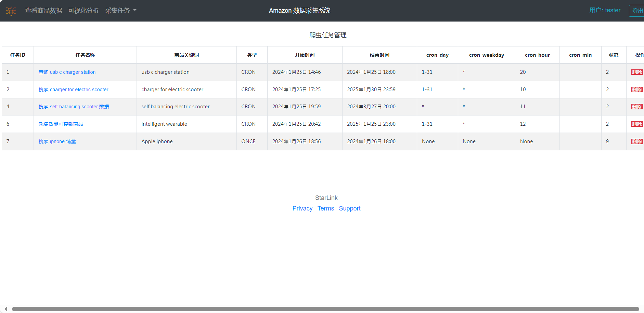This screenshot has height=313, width=644.
Task: Click the 任务名称 column header
Action: (85, 55)
